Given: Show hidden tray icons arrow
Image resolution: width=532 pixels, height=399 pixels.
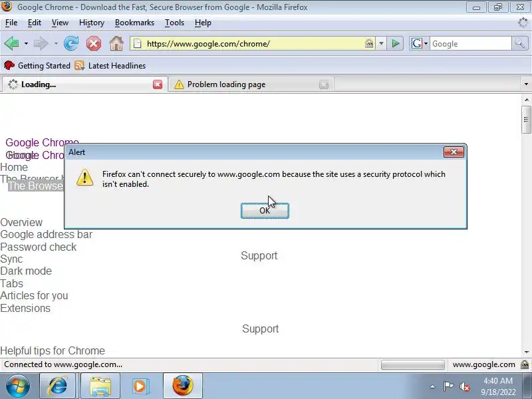Looking at the screenshot, I should coord(432,386).
